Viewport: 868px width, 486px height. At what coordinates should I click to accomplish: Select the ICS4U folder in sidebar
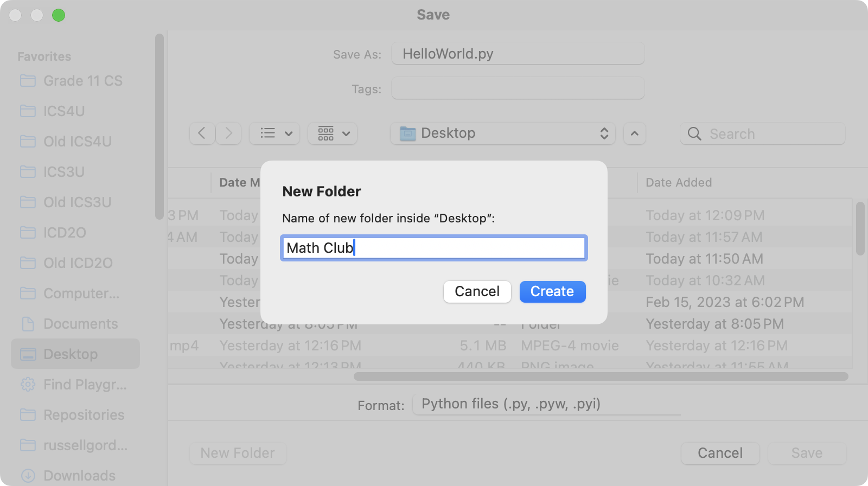pos(64,111)
